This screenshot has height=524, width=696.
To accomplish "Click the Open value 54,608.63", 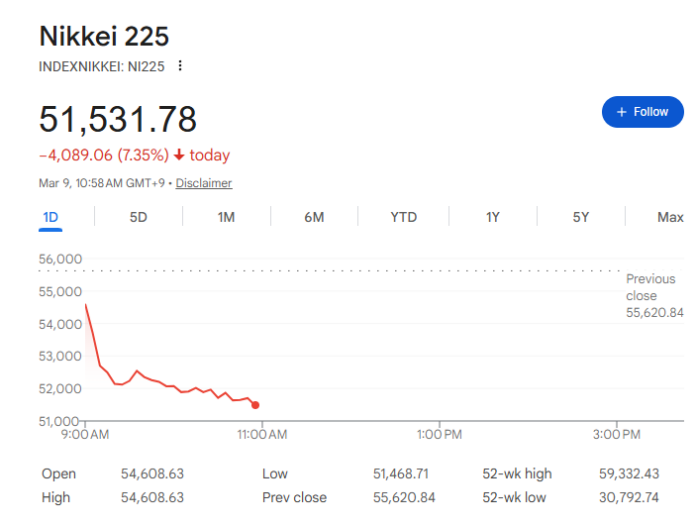I will coord(152,473).
